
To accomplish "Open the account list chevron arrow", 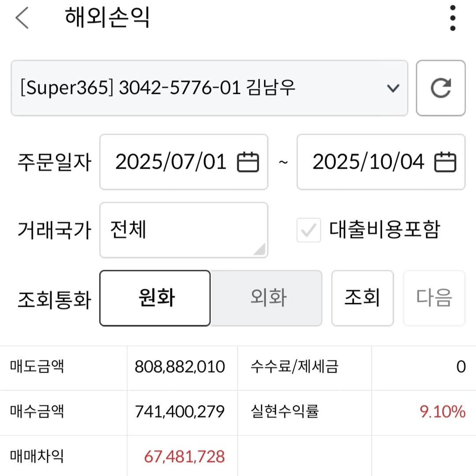I will [393, 88].
